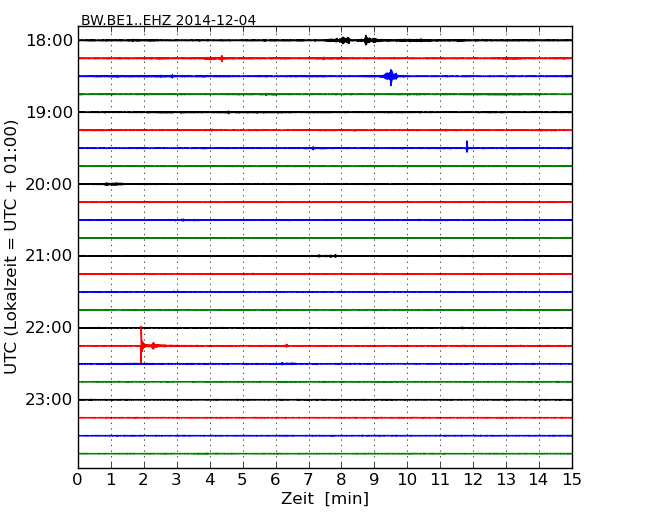Click the vertical "UTC (Lokalzeit = UTC + 01:00)" axis label
Screen dimensions: 650x520
tap(11, 248)
